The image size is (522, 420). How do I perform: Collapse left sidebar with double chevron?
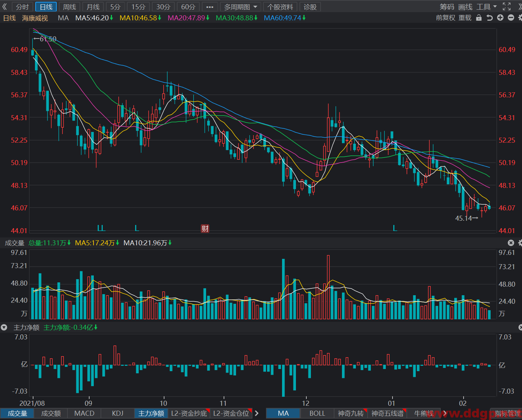coord(5,7)
